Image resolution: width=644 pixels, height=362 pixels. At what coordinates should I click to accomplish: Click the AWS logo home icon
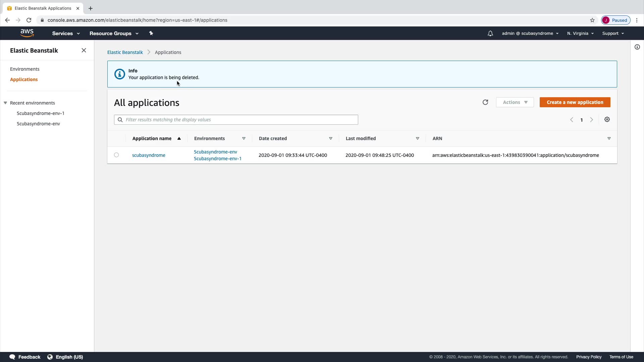(x=27, y=33)
